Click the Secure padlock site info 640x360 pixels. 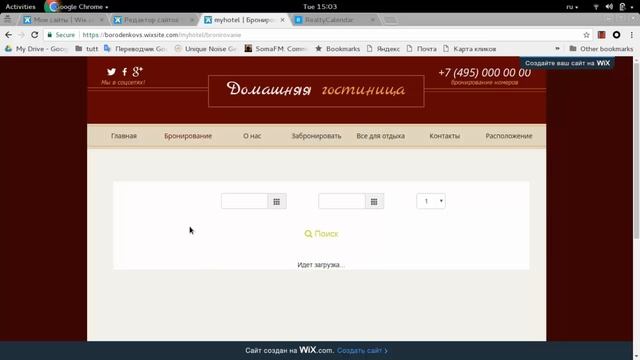pos(61,35)
